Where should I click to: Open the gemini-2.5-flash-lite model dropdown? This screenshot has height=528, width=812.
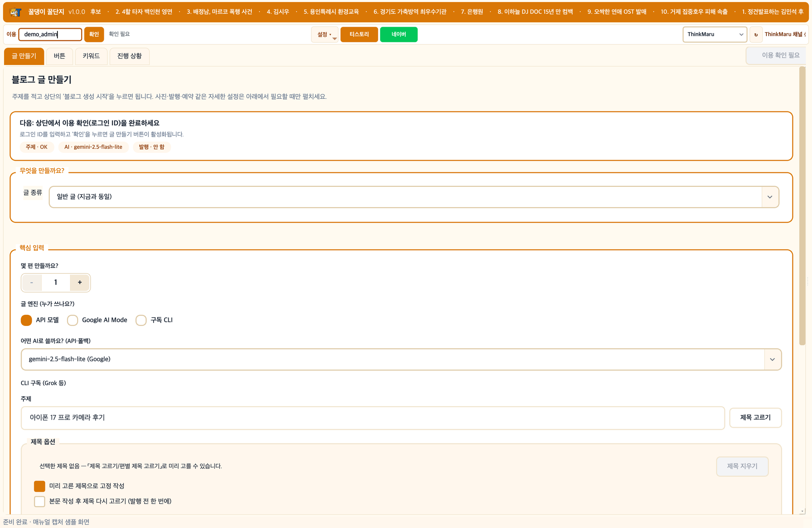[x=401, y=359]
